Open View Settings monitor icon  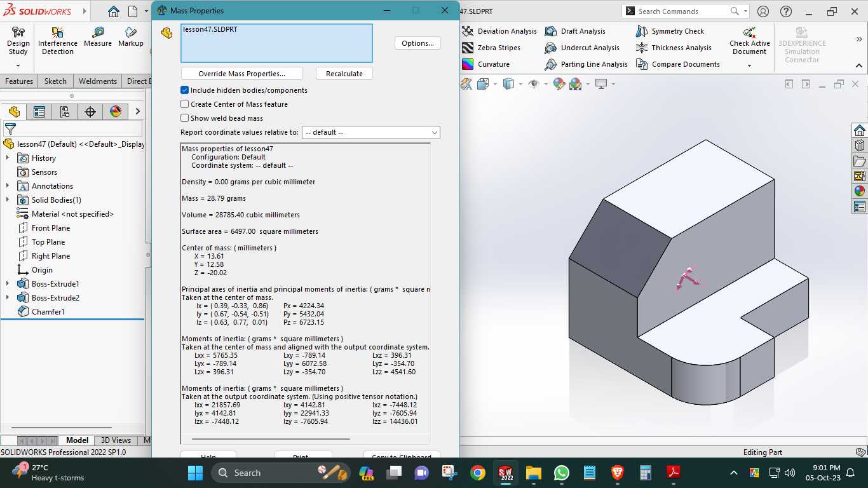[x=601, y=84]
